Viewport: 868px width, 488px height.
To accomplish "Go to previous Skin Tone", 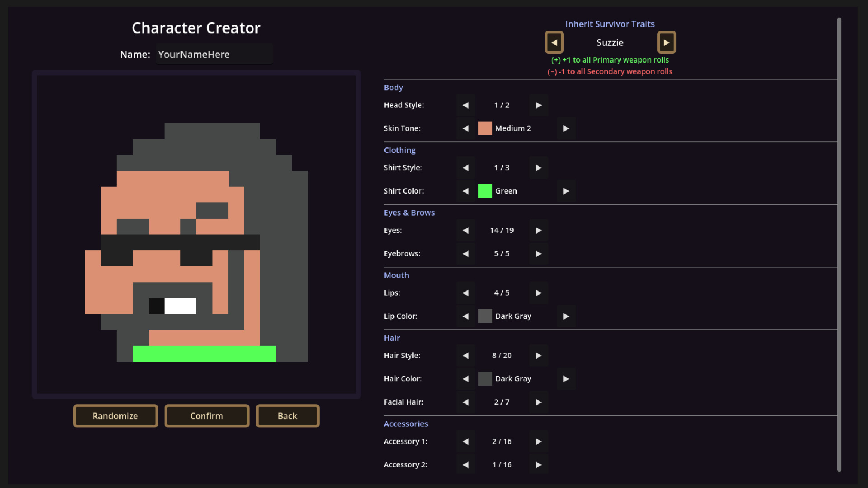I will point(466,129).
